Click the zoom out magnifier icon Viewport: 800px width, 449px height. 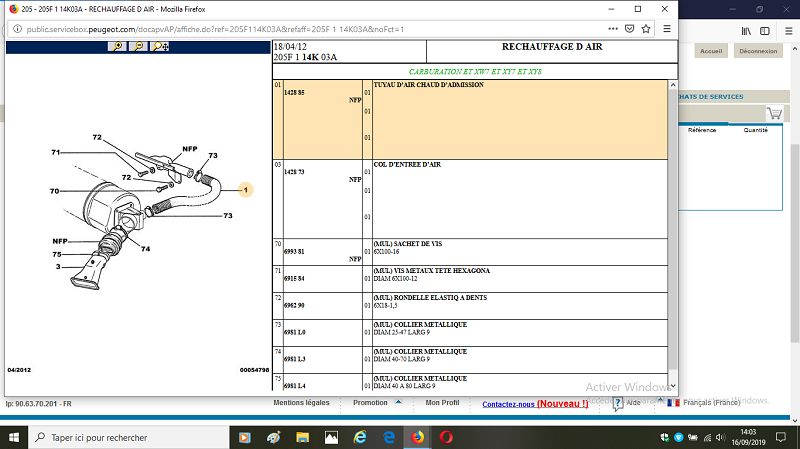(x=139, y=46)
